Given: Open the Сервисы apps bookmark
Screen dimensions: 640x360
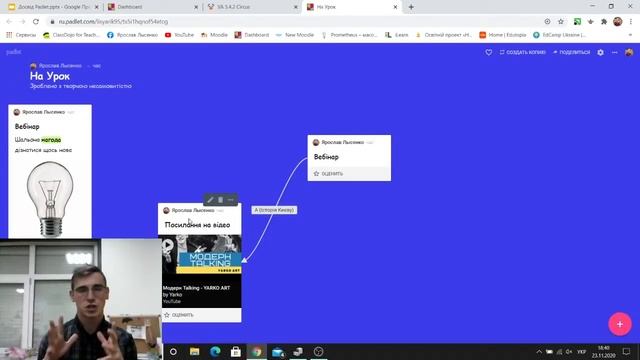Looking at the screenshot, I should 21,35.
